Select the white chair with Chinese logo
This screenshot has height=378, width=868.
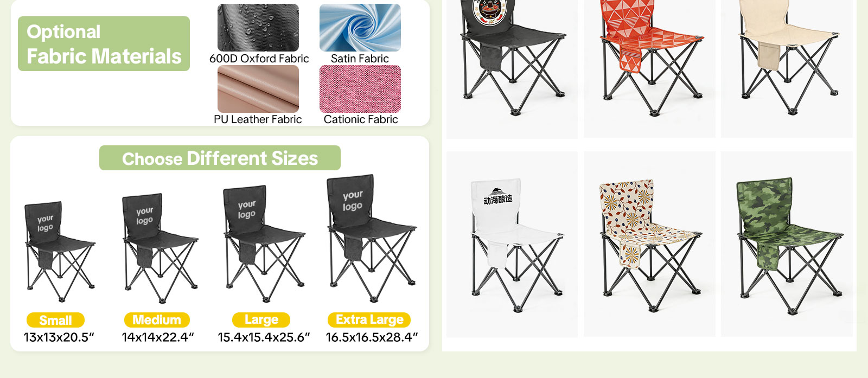coord(512,244)
